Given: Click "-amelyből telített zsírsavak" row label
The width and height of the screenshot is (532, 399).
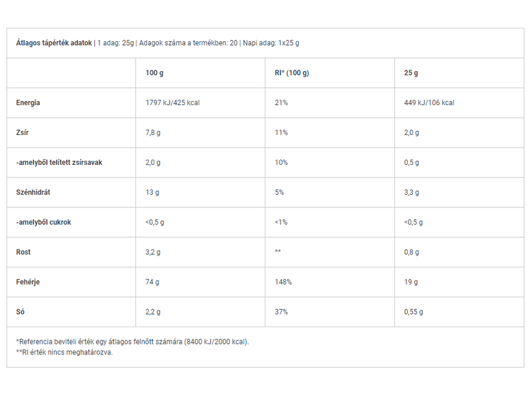Looking at the screenshot, I should [x=57, y=163].
